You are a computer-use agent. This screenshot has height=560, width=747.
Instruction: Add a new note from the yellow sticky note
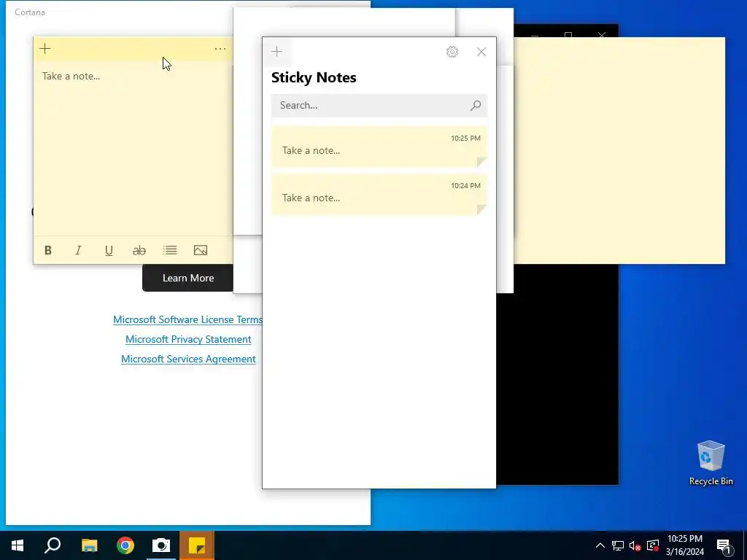pos(44,49)
